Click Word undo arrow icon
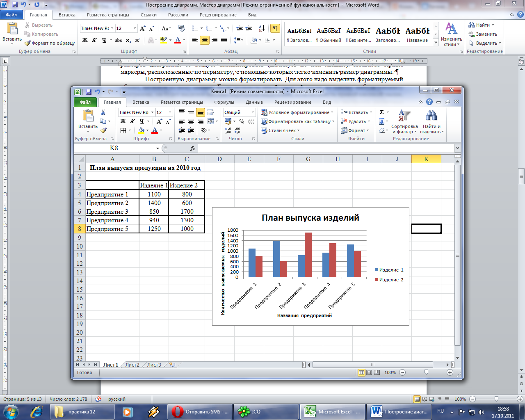 [23, 5]
